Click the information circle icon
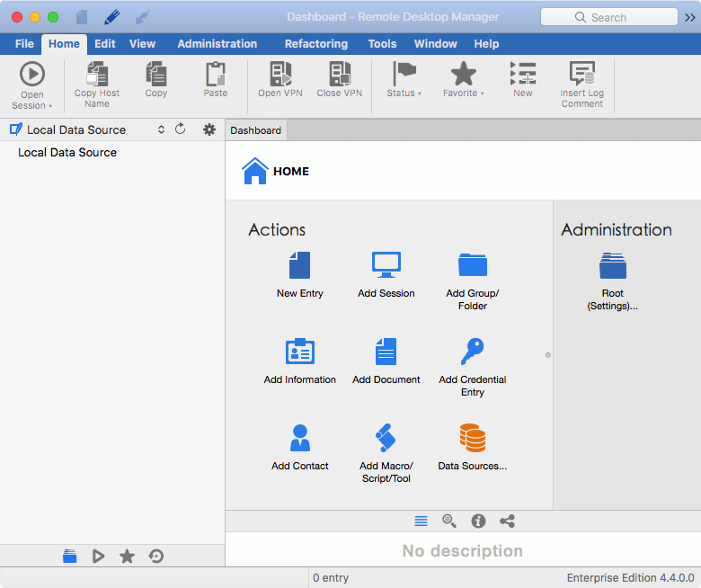Viewport: 701px width, 588px height. point(478,521)
